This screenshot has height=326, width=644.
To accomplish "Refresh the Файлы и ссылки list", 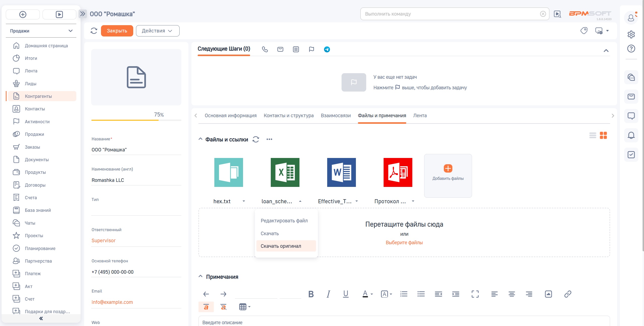I will point(256,140).
